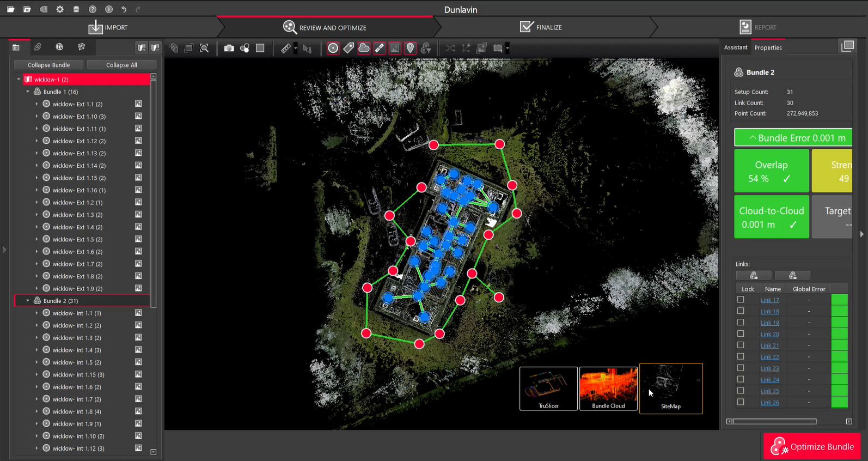Check the lock box for Link 20
This screenshot has height=461, width=868.
click(741, 334)
